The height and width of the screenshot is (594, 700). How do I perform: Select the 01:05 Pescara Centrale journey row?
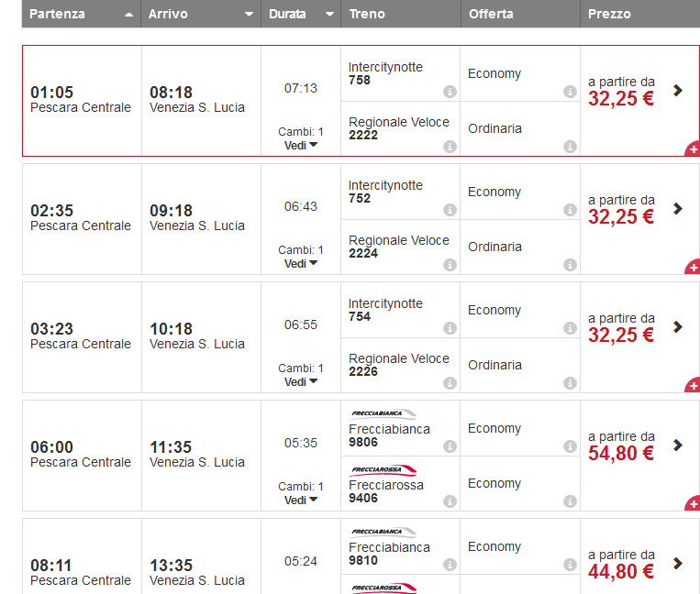81,99
